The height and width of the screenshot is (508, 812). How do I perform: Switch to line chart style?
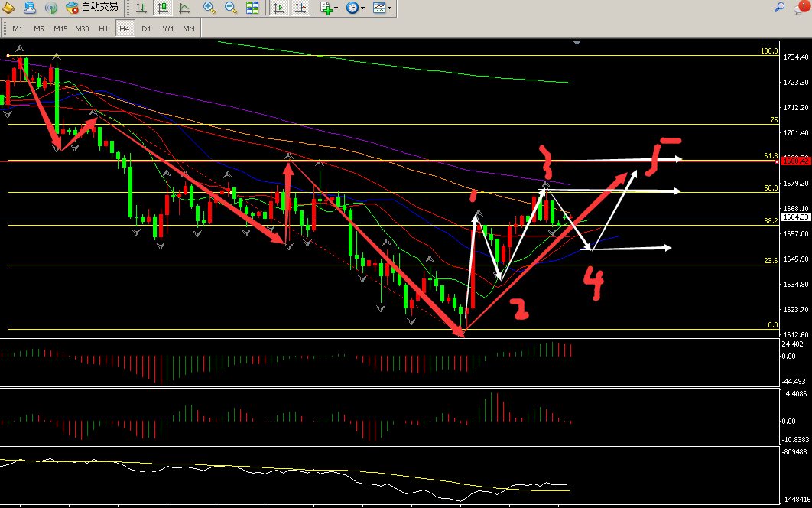pos(184,8)
